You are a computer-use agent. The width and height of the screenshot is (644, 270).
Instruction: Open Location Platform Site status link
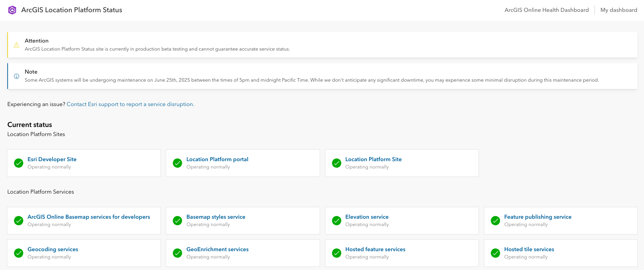pyautogui.click(x=373, y=159)
